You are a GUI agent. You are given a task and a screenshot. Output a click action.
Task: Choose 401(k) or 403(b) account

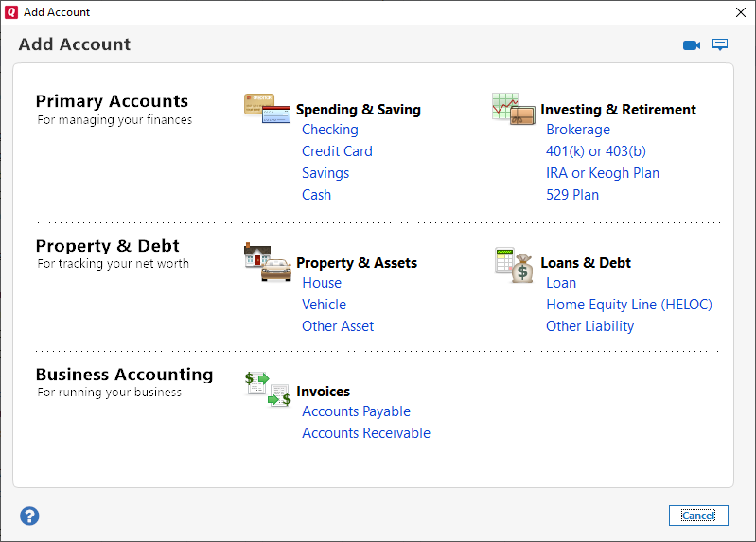[595, 151]
